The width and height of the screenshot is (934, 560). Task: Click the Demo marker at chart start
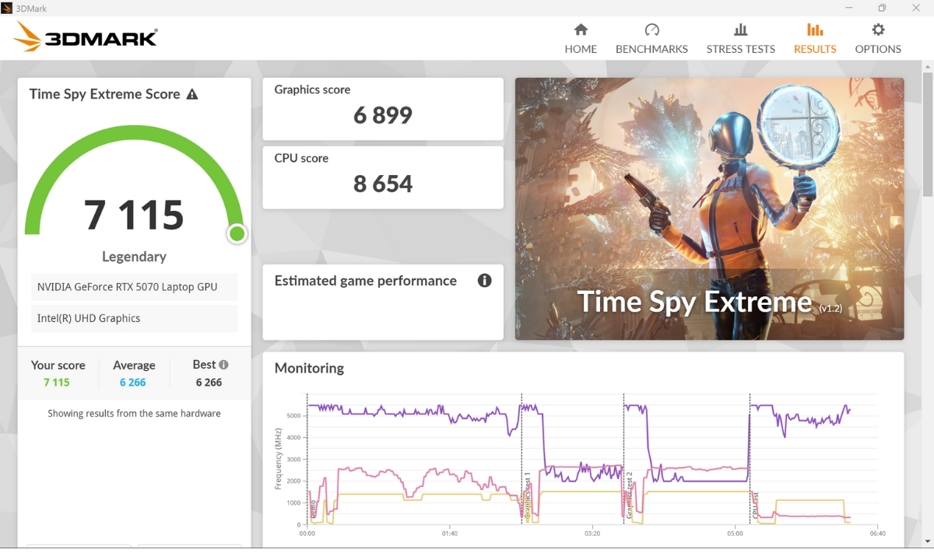[313, 509]
